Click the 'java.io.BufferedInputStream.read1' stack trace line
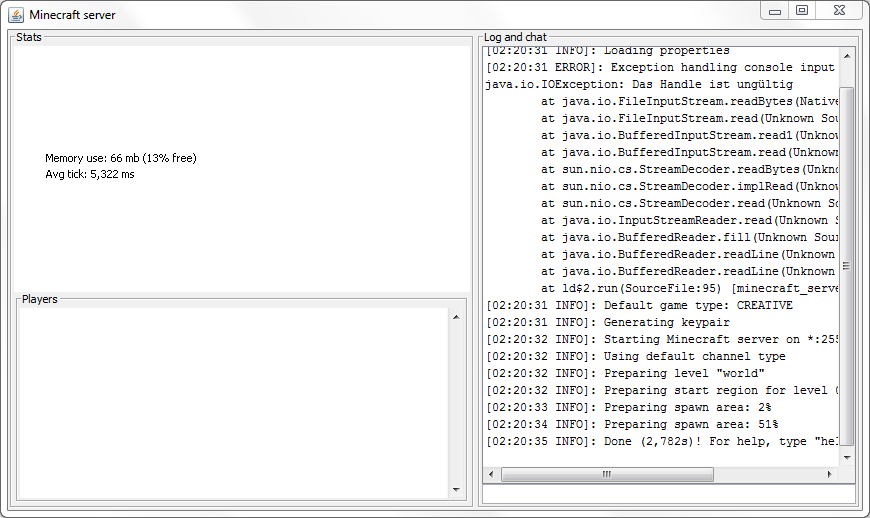The image size is (870, 518). coord(689,135)
